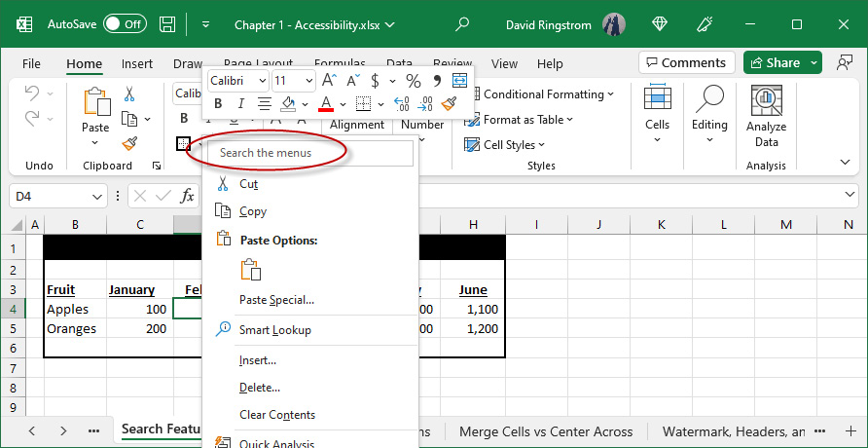Click Merge & Center on mini toolbar
Screen dimensions: 868x448
pos(459,81)
